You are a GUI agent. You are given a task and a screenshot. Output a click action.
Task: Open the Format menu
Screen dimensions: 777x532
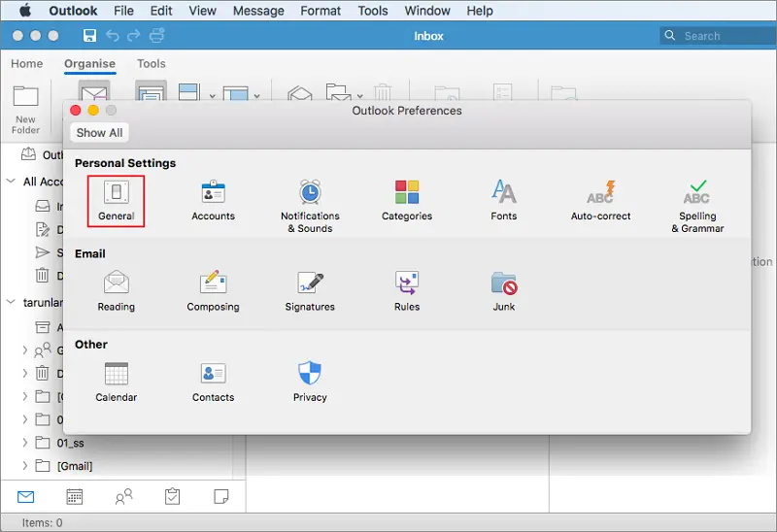click(x=321, y=11)
